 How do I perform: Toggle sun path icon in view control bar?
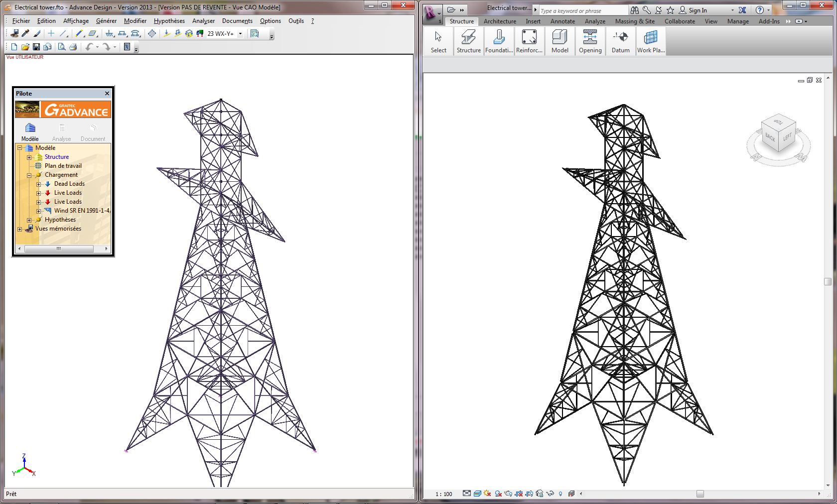[x=487, y=494]
